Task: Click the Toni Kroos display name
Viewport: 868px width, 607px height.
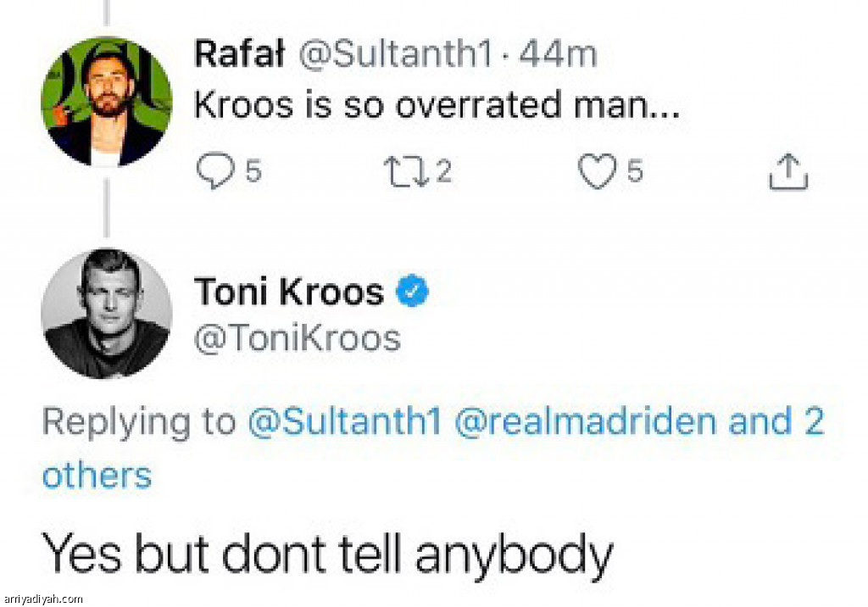Action: (x=289, y=292)
